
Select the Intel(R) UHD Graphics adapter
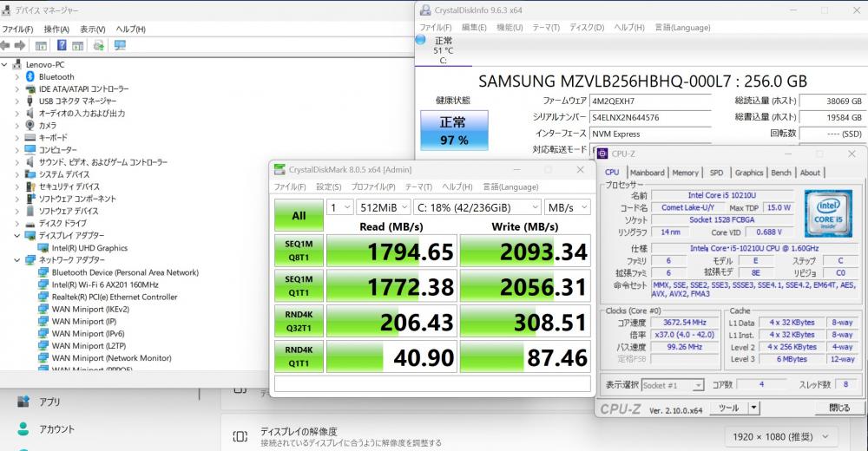89,248
